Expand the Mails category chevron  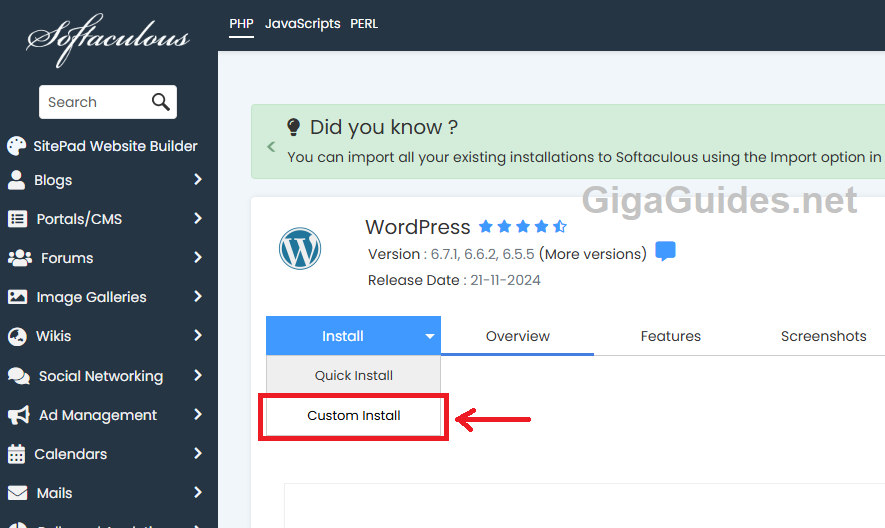click(x=198, y=492)
